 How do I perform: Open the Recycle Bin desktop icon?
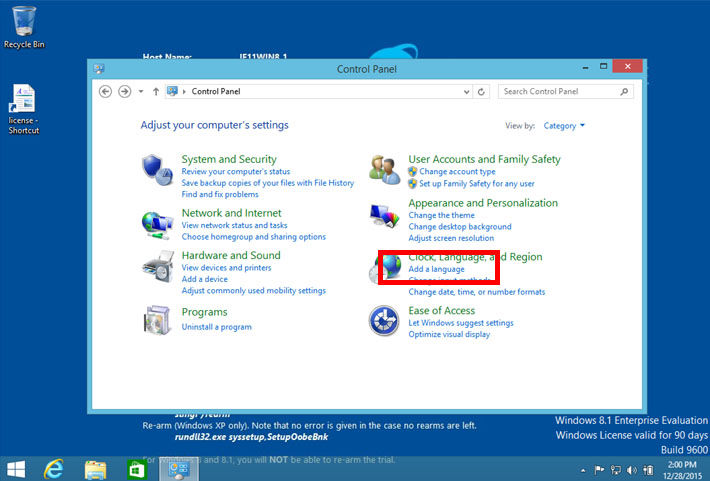click(x=24, y=25)
